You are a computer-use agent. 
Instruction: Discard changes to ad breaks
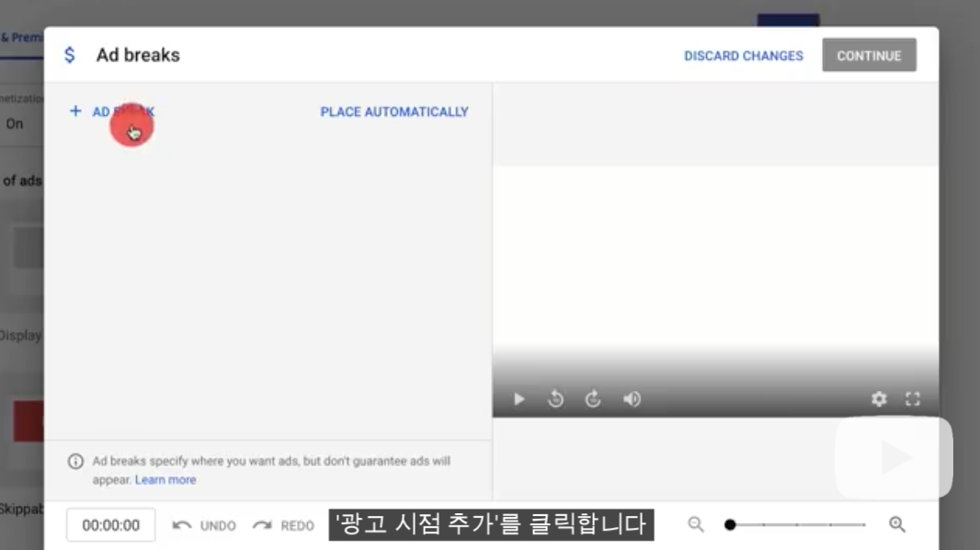coord(743,55)
